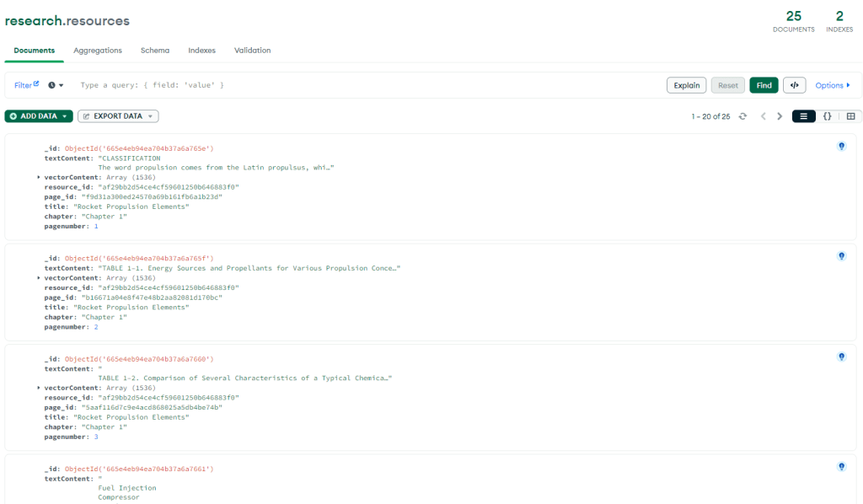Expand vectorContent array in first document
Screen dimensions: 863x504
click(39, 177)
